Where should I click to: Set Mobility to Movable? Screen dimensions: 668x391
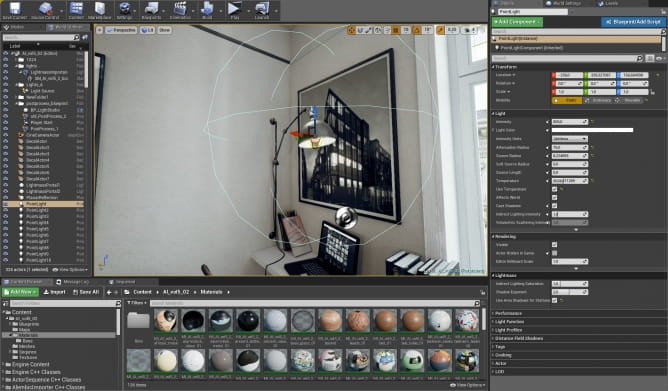tap(629, 101)
